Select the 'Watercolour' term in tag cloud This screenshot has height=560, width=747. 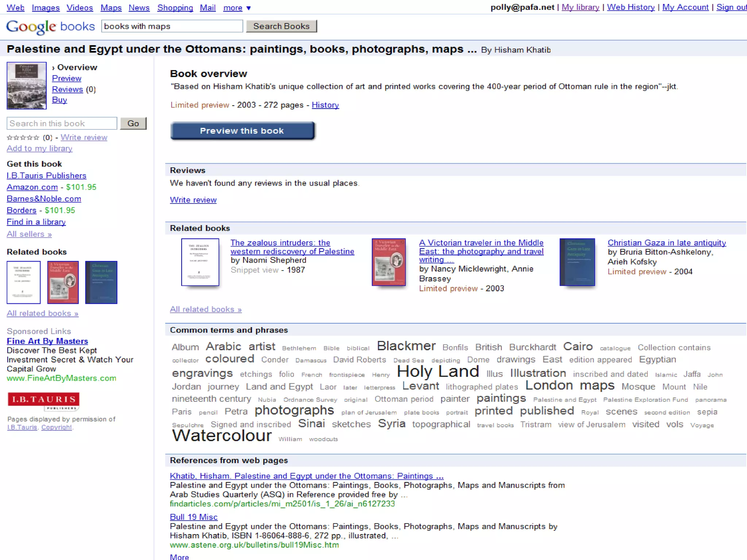pyautogui.click(x=222, y=435)
